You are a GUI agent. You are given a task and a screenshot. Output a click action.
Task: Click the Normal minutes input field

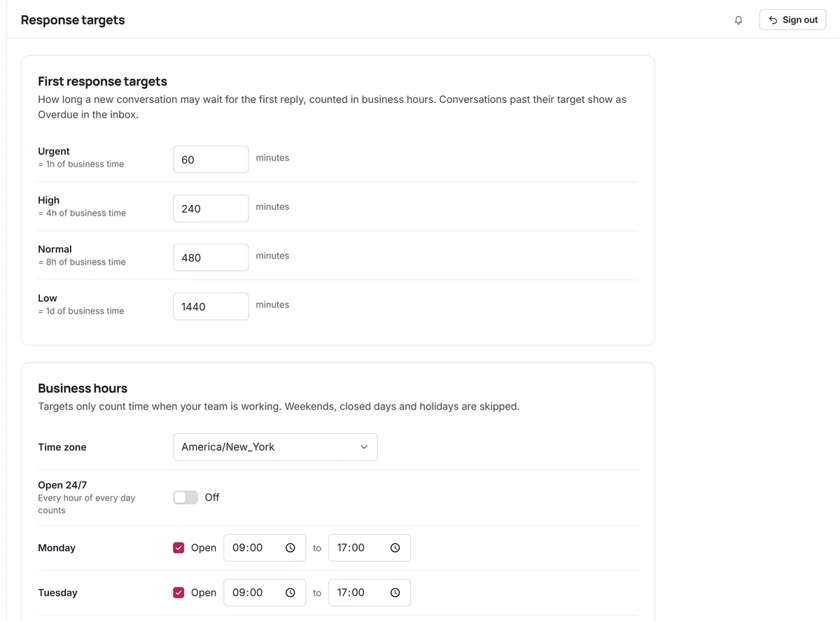211,258
